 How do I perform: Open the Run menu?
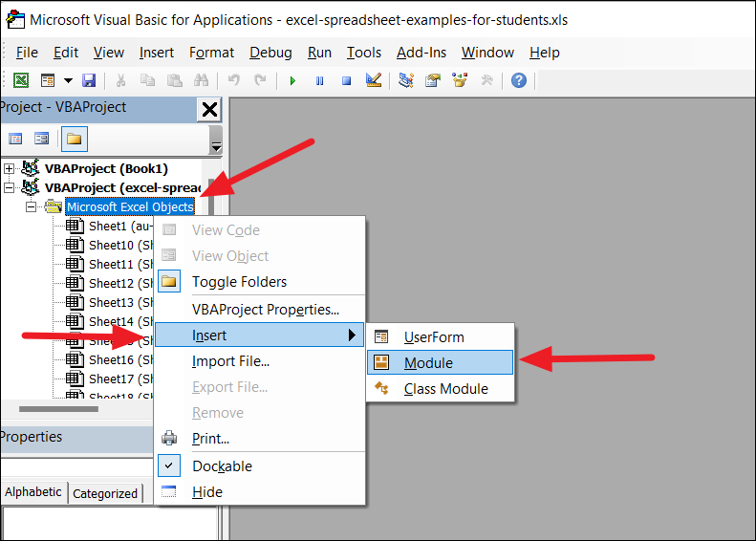[319, 52]
